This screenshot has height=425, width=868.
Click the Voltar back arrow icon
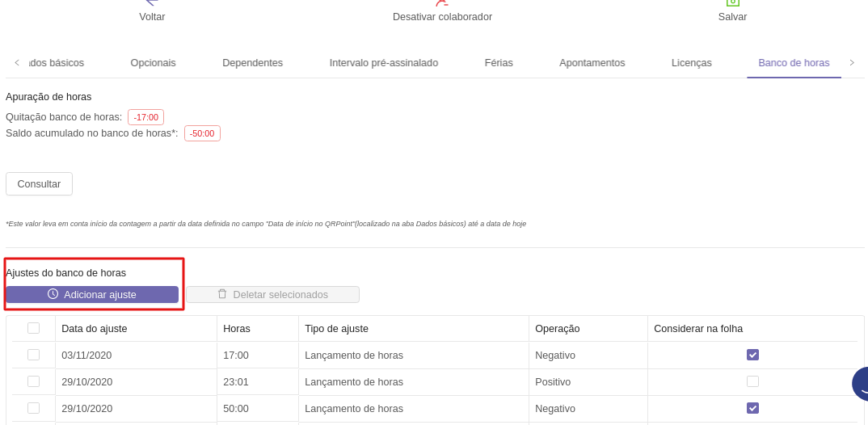pyautogui.click(x=151, y=3)
